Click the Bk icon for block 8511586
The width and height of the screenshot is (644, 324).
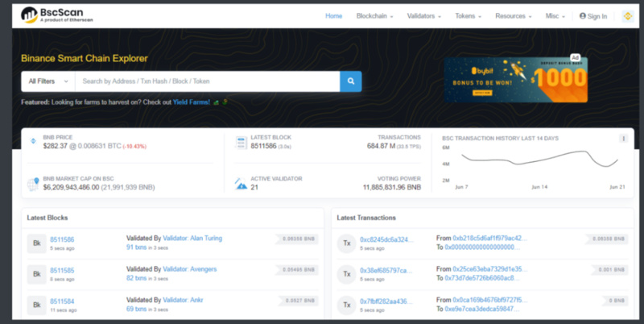tap(35, 243)
